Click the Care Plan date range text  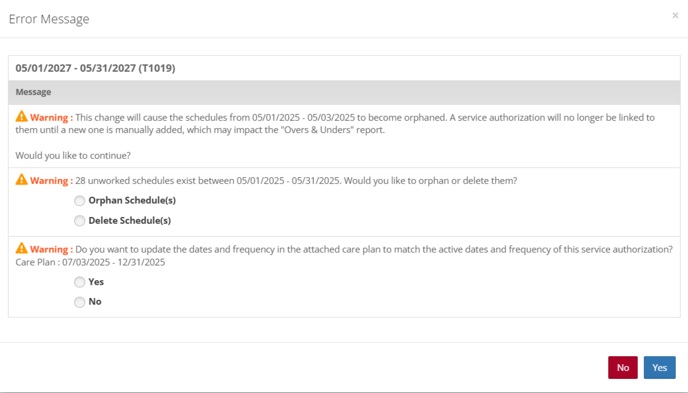[x=90, y=262]
